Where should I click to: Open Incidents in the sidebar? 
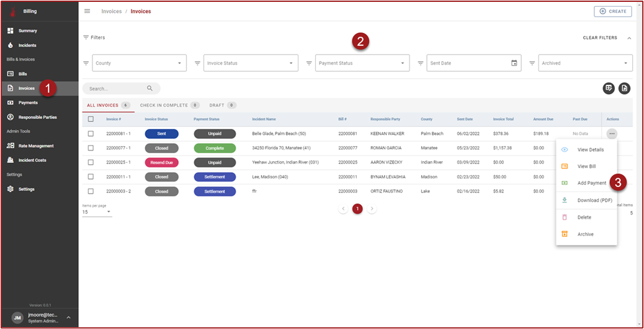coord(27,45)
